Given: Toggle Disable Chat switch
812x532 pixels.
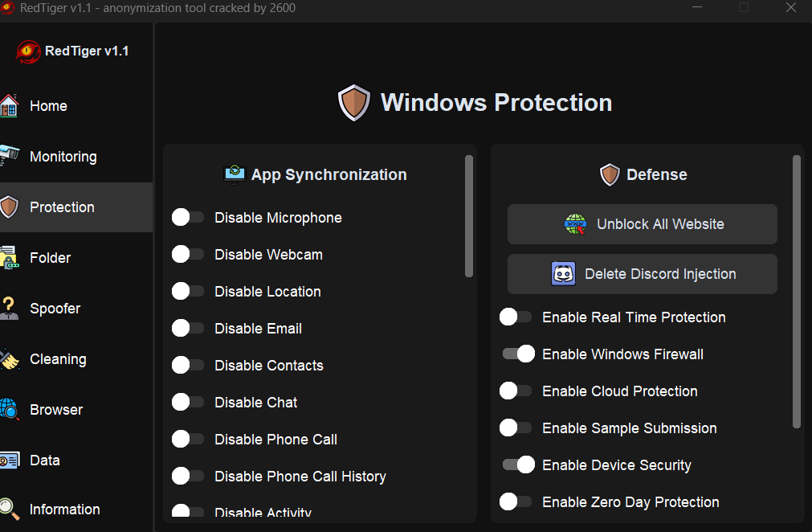Looking at the screenshot, I should tap(187, 402).
